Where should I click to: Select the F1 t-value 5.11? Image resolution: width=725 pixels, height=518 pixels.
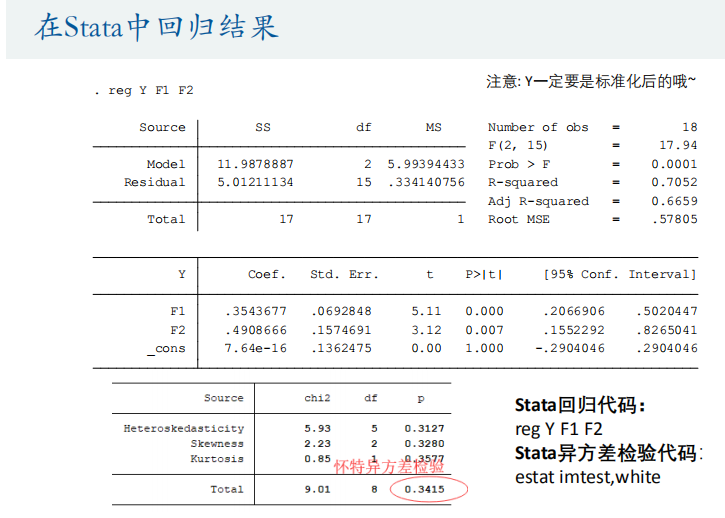coord(426,311)
